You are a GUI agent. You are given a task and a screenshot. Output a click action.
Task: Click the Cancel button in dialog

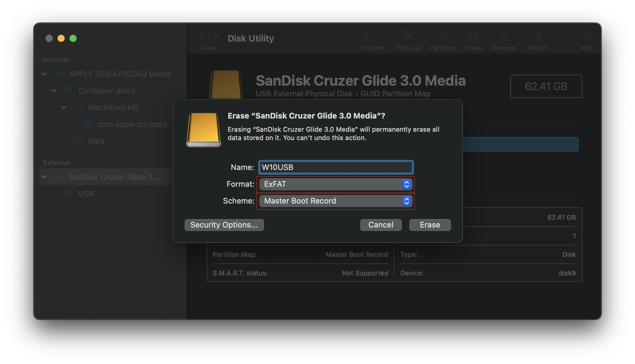click(x=381, y=225)
